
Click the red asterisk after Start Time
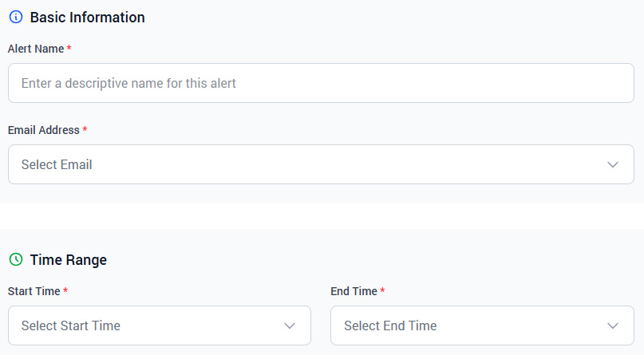65,291
